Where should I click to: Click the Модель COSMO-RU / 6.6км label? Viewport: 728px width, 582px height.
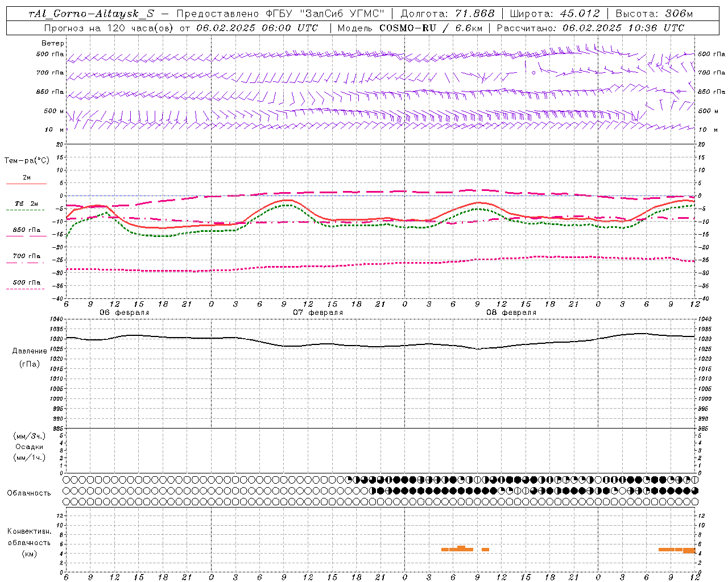tap(409, 28)
